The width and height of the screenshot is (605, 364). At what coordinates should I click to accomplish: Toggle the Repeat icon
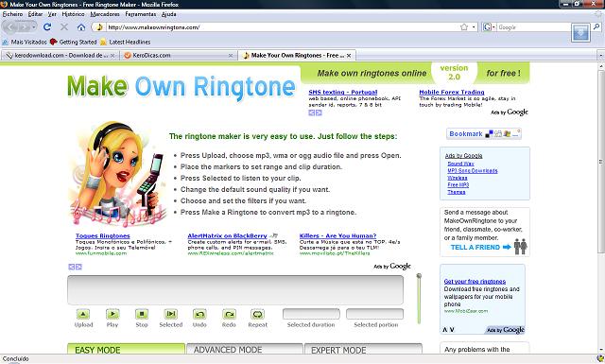pyautogui.click(x=257, y=314)
